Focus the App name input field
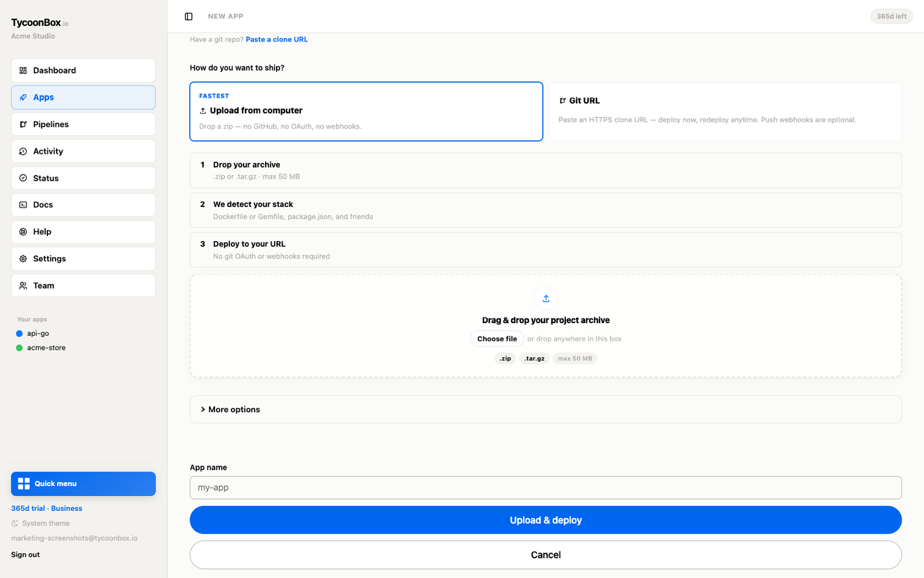 point(546,488)
